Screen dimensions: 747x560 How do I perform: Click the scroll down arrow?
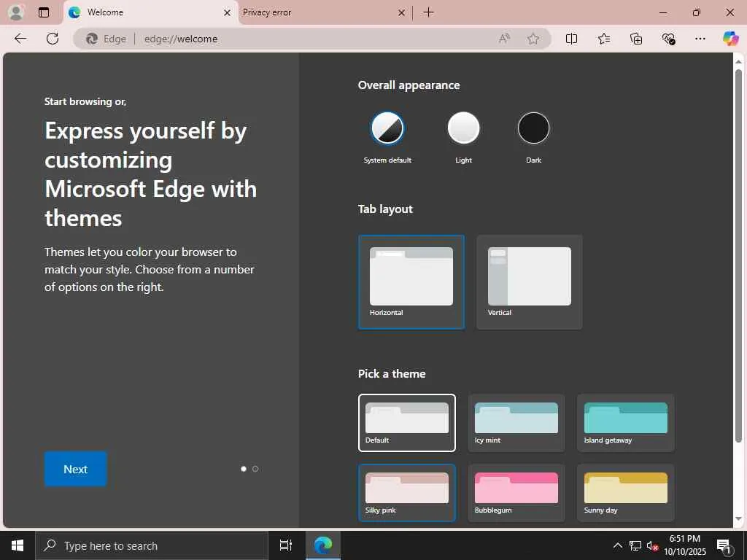click(x=738, y=518)
